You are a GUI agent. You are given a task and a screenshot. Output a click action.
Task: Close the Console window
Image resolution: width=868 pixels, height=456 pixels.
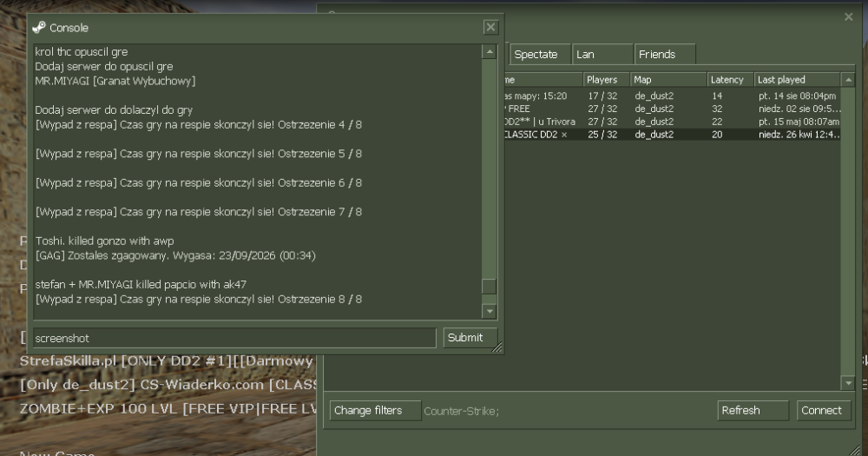click(490, 27)
